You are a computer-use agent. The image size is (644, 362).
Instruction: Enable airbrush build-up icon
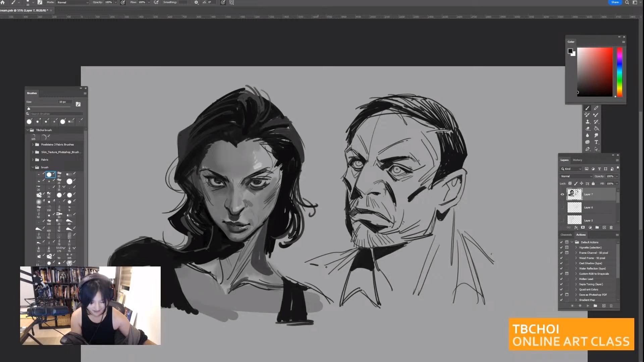pos(156,2)
